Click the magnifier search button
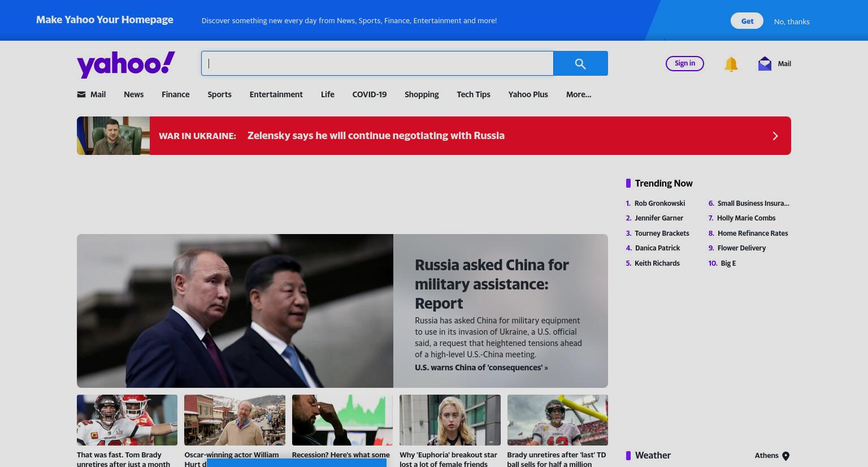This screenshot has height=467, width=868. [x=580, y=63]
